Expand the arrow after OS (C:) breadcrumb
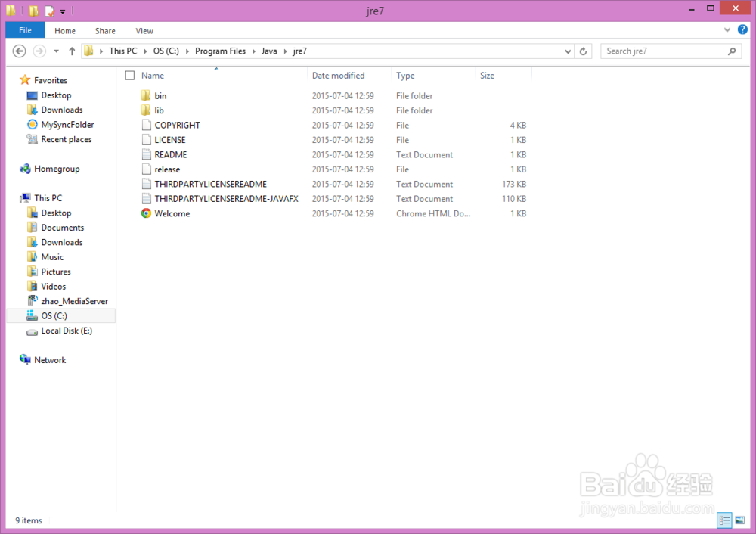756x534 pixels. click(187, 51)
